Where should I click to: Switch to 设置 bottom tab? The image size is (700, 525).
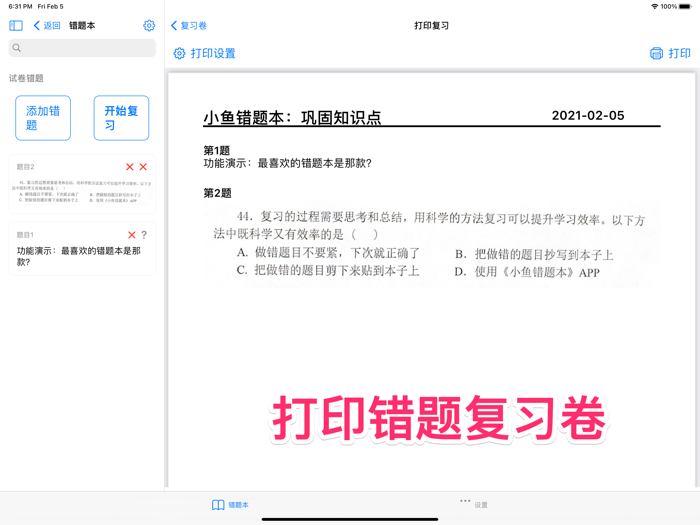[474, 504]
